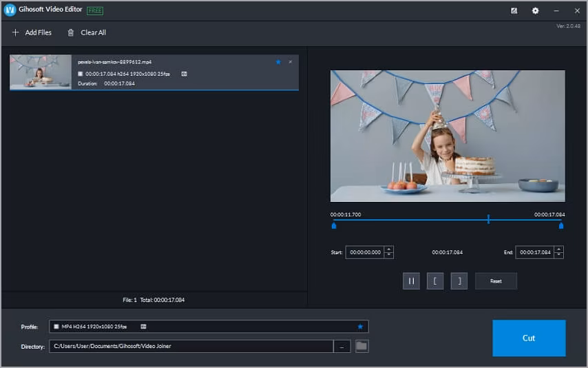Select the video thumbnail in file list

coord(41,72)
